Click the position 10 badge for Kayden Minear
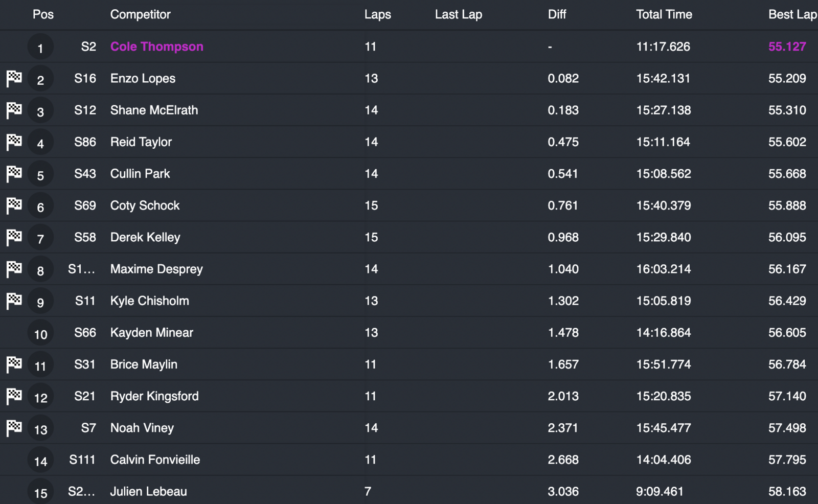The height and width of the screenshot is (504, 818). point(40,334)
